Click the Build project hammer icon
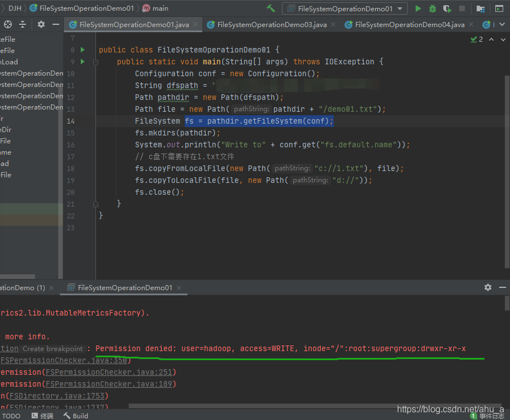Screen dimensions: 510x420 coord(271,8)
